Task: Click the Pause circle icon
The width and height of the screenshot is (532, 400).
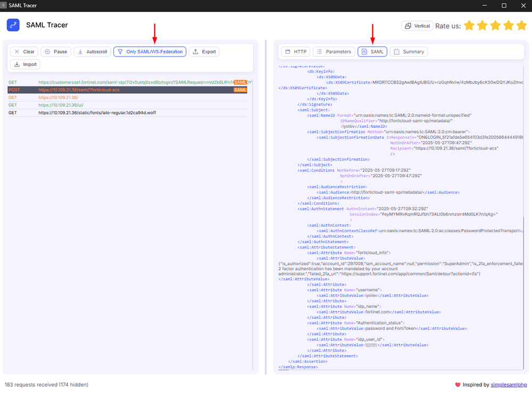Action: (47, 52)
